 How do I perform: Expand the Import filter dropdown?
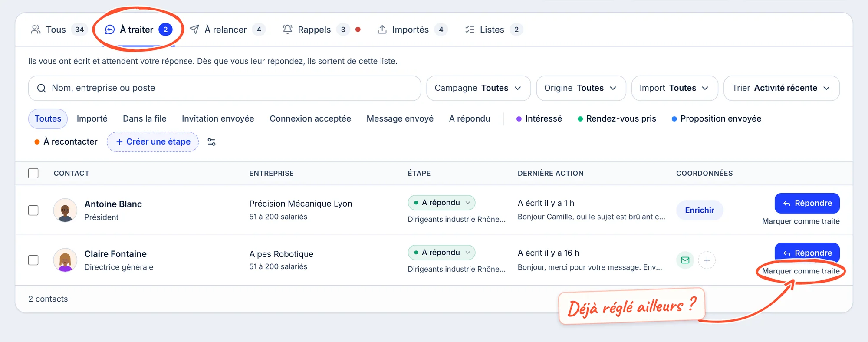click(x=674, y=88)
